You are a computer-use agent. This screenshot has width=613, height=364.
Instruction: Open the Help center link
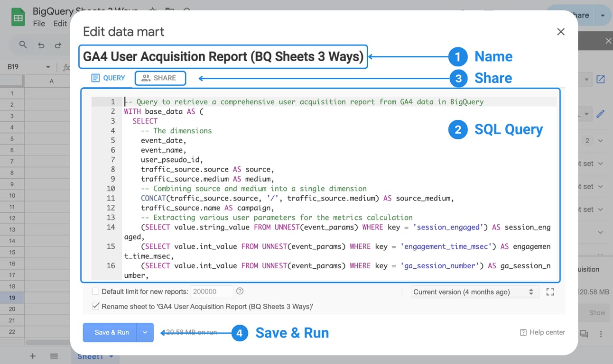click(x=542, y=332)
